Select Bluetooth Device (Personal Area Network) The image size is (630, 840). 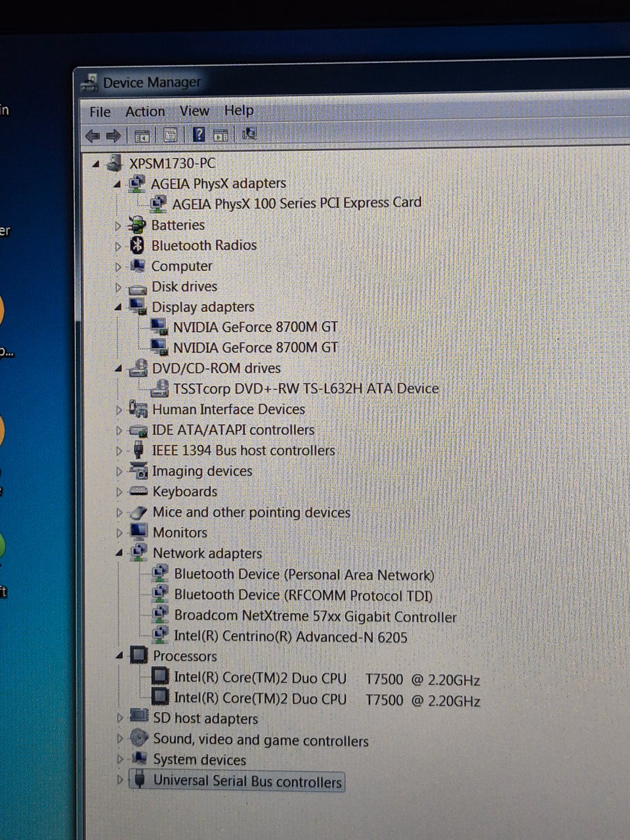click(x=304, y=574)
